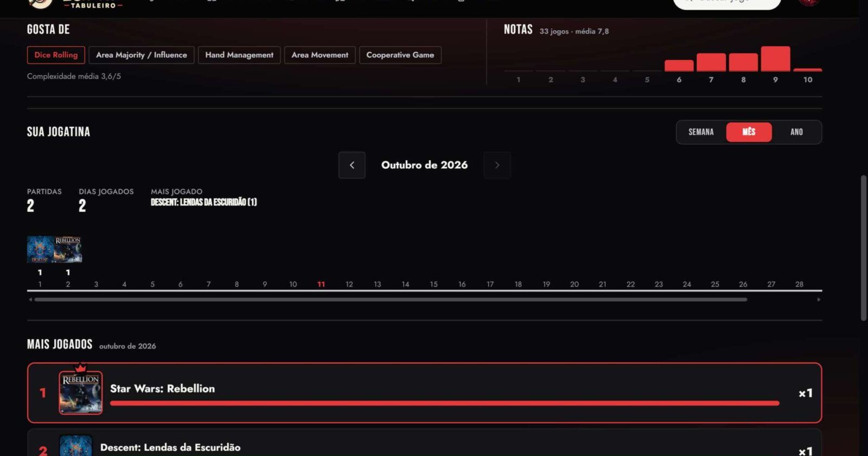The image size is (868, 456).
Task: Click the horizontal timeline scrollbar thumb
Action: [391, 300]
